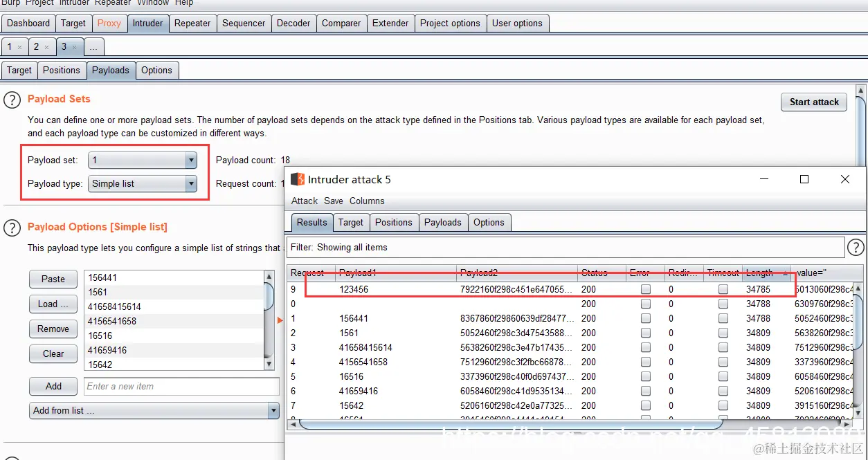The height and width of the screenshot is (460, 868).
Task: Click the Remove button
Action: pos(53,329)
